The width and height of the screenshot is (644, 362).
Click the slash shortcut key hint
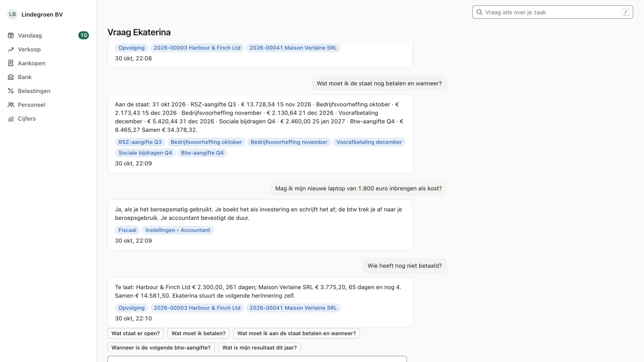pyautogui.click(x=626, y=12)
